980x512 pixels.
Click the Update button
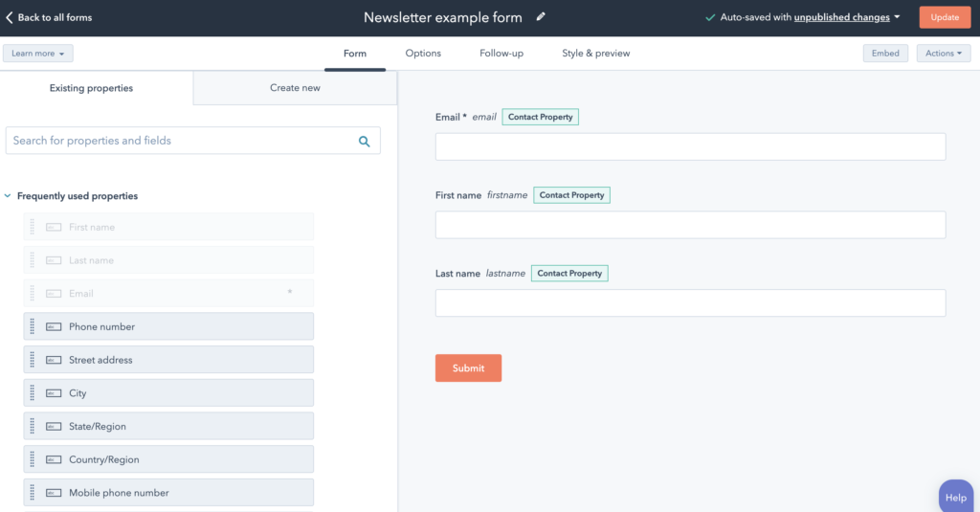[x=945, y=17]
